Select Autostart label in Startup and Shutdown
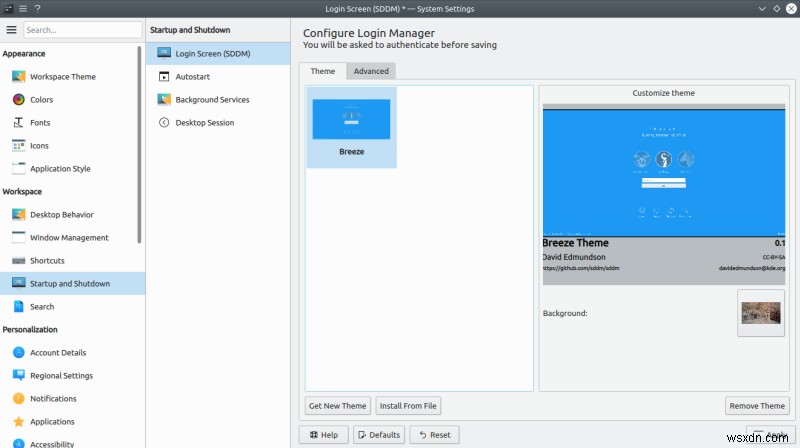 (192, 77)
